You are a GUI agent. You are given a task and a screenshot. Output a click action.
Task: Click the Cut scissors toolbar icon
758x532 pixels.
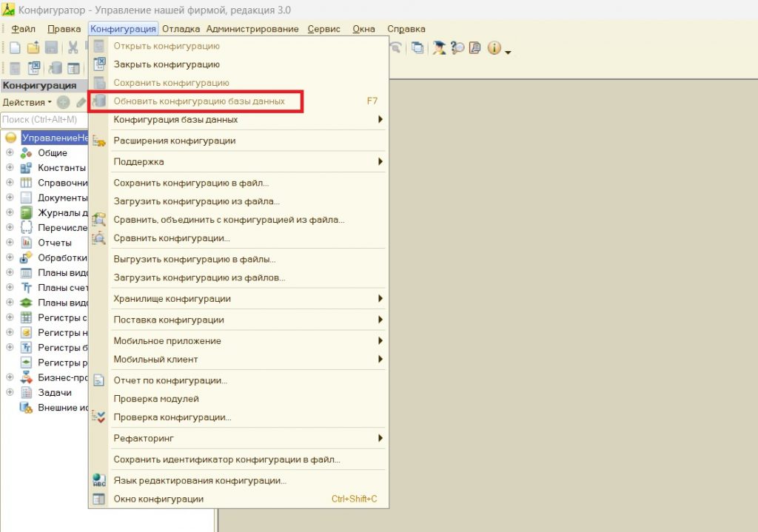click(x=73, y=48)
